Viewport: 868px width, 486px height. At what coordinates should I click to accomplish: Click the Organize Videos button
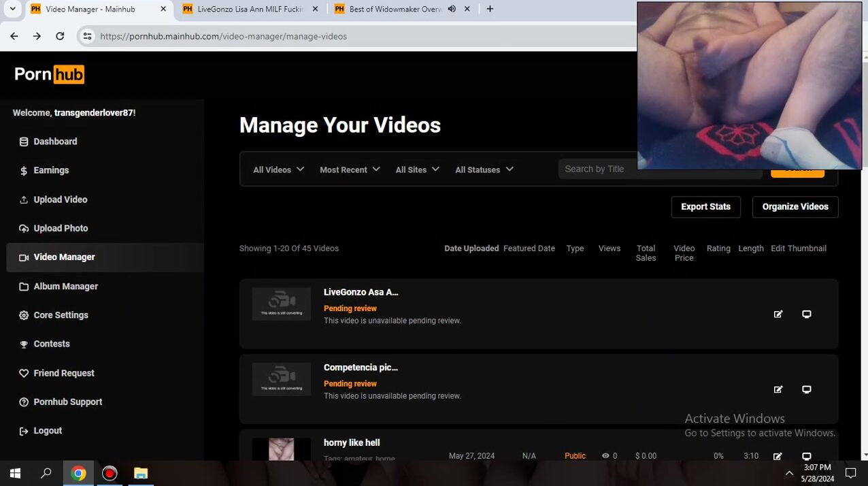[795, 207]
